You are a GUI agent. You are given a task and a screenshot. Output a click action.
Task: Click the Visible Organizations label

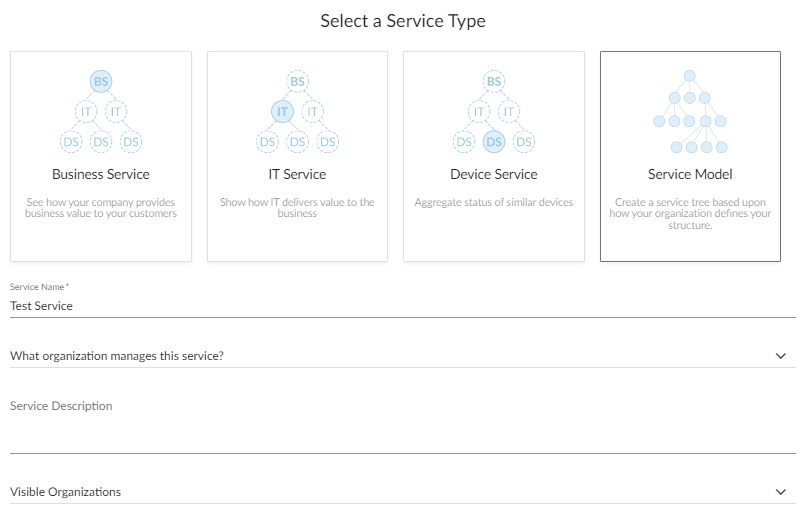(65, 492)
